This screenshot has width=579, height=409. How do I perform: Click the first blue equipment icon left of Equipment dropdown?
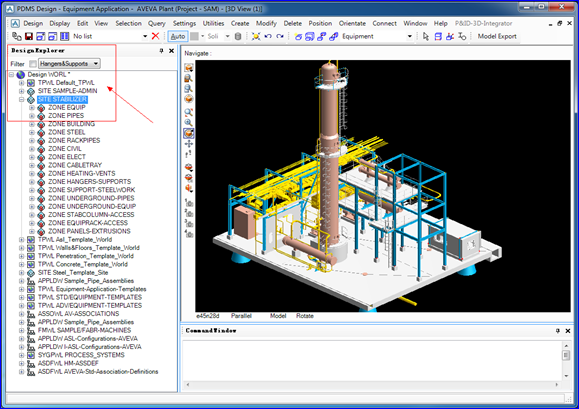298,36
